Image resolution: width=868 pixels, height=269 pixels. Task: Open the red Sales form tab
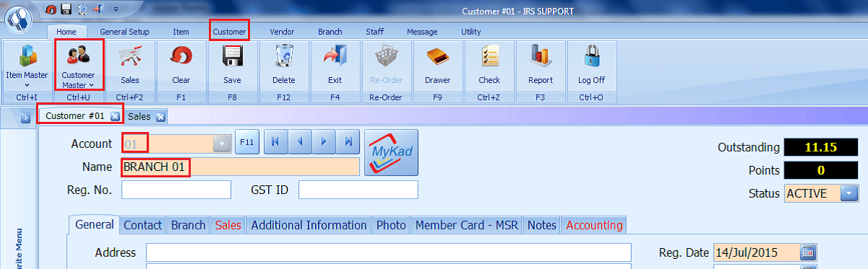click(x=229, y=225)
